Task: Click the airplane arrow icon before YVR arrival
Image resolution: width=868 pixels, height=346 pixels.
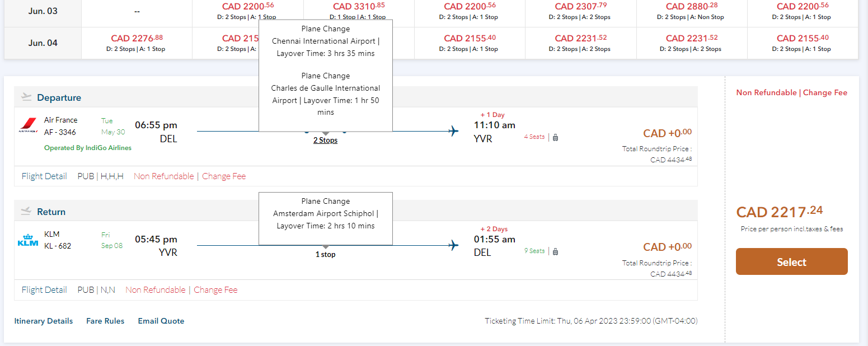Action: click(453, 132)
